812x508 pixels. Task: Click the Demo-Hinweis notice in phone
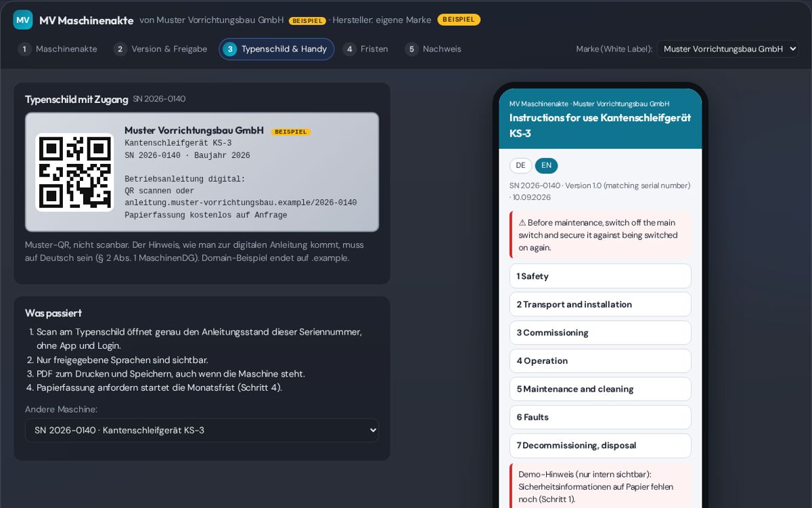(x=600, y=486)
